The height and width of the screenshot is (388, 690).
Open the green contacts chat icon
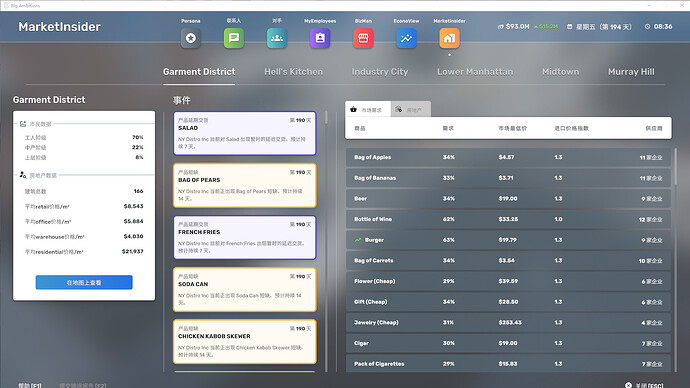234,38
